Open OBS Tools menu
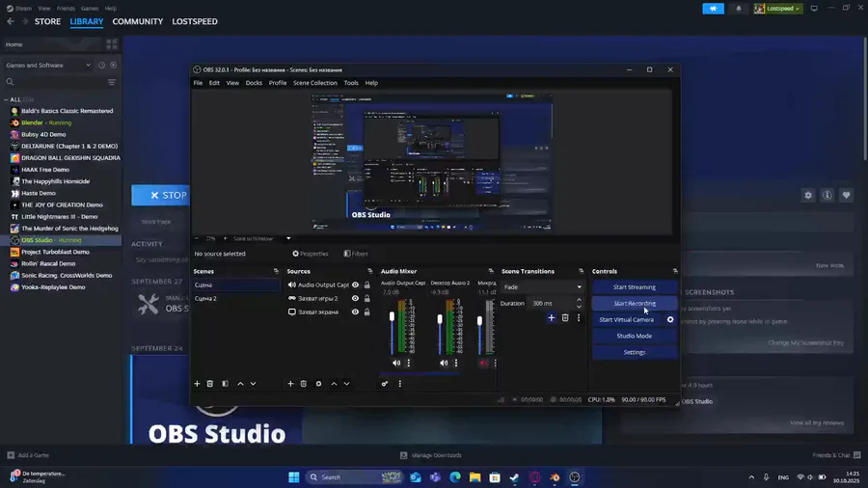This screenshot has height=488, width=868. [351, 83]
